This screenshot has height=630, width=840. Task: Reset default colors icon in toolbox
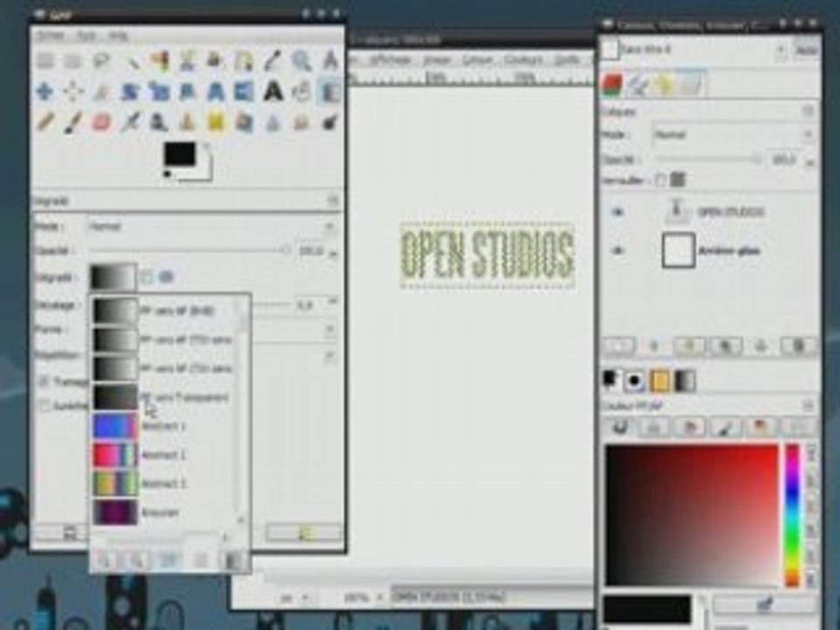(167, 174)
